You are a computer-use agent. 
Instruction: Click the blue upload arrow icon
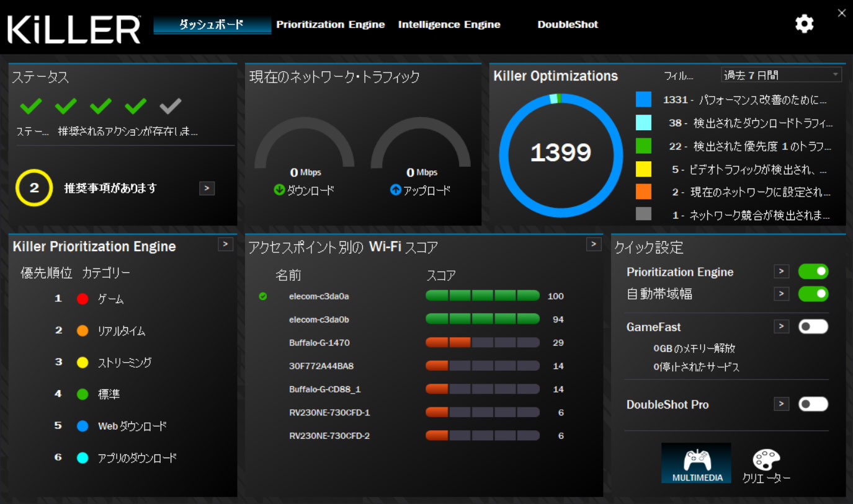pyautogui.click(x=395, y=190)
